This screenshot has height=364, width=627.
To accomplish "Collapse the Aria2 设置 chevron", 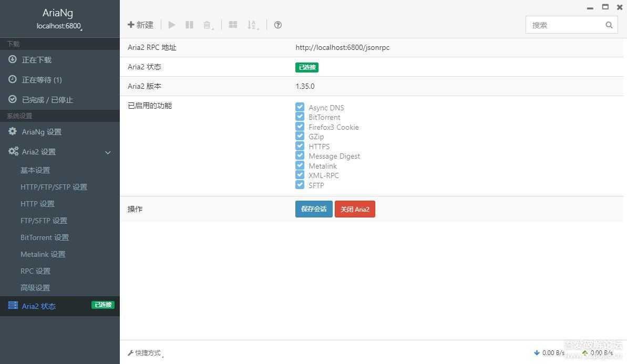I will tap(108, 152).
